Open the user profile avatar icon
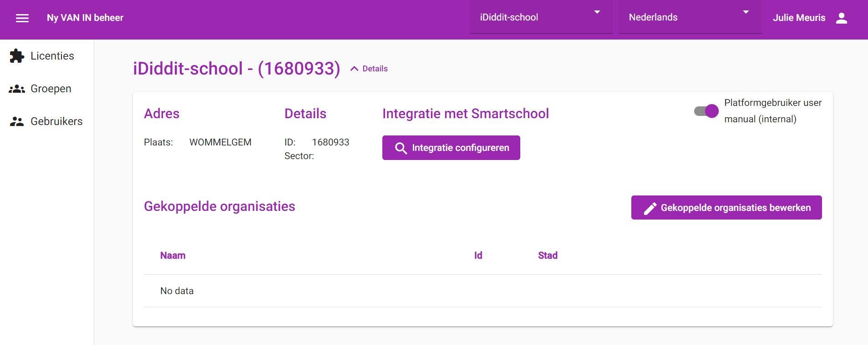 [842, 18]
